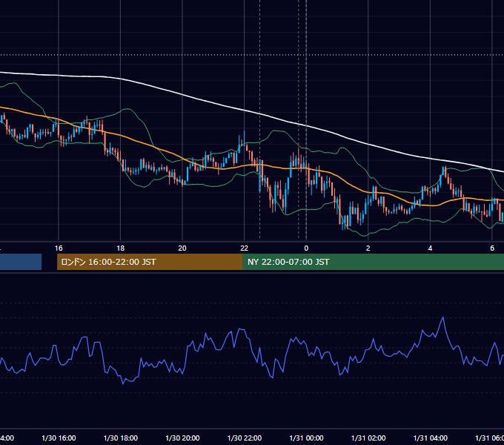Click the hour label '16' on upper axis
The width and height of the screenshot is (504, 445).
pos(59,248)
